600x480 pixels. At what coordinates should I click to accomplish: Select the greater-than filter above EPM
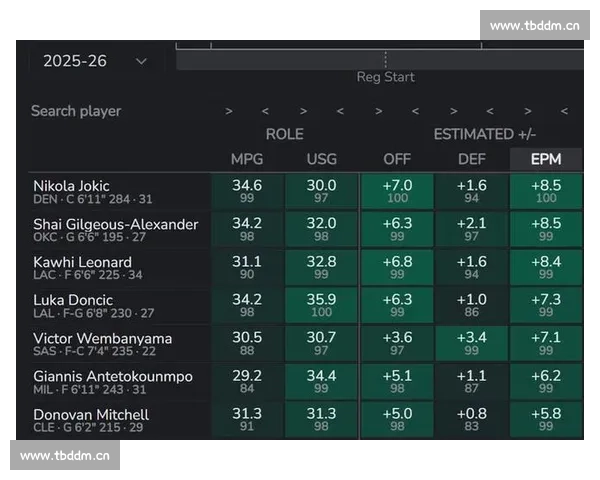[x=528, y=111]
